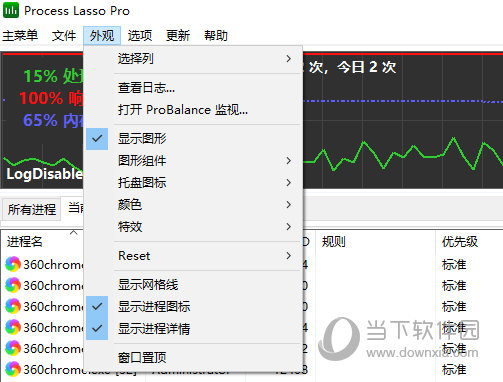The image size is (503, 382).
Task: Click the first 360chrome process icon
Action: pyautogui.click(x=13, y=264)
